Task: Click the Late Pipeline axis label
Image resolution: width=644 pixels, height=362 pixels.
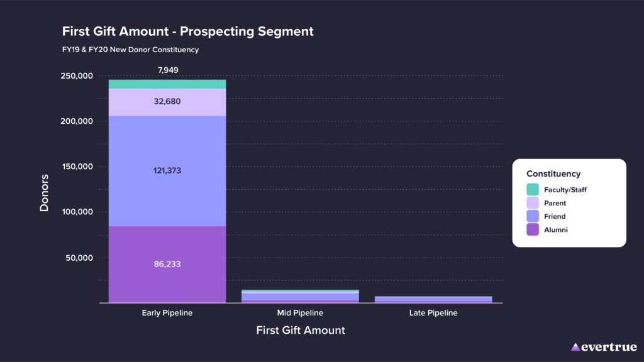Action: pos(433,313)
